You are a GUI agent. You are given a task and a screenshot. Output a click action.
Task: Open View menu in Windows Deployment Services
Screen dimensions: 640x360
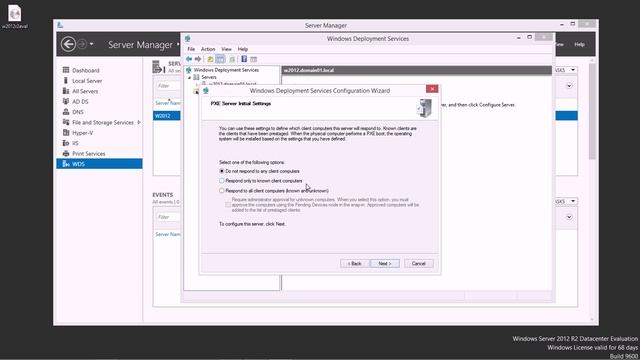[x=226, y=49]
